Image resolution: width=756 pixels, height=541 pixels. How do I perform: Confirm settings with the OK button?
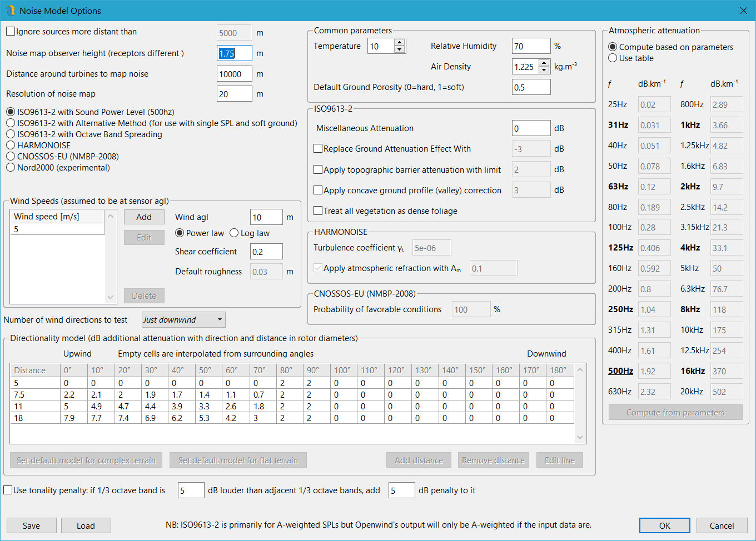click(x=664, y=526)
